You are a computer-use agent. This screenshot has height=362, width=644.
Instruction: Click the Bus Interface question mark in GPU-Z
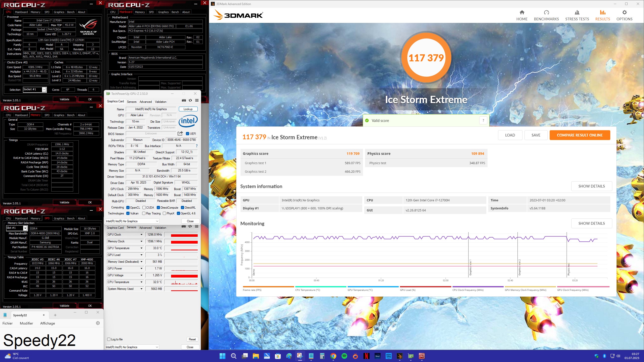click(x=196, y=146)
